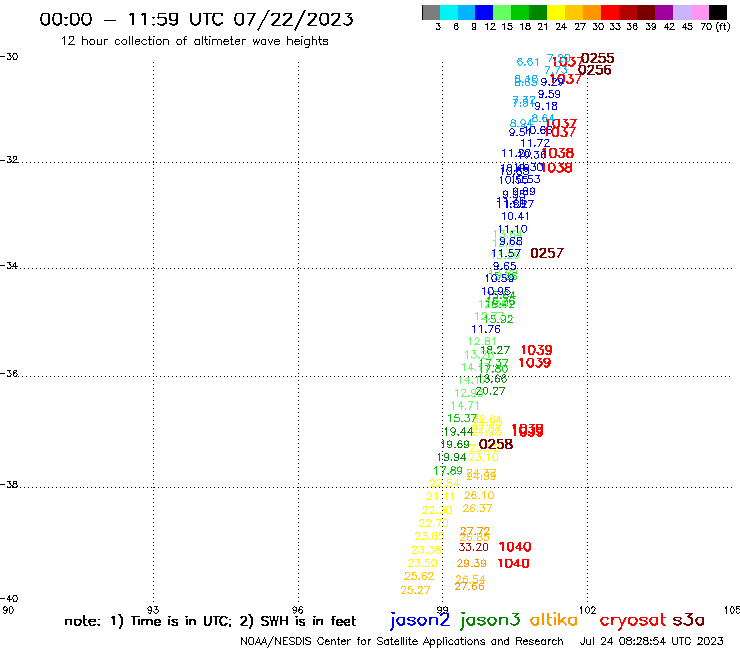Click the '93' longitude axis label

point(153,610)
